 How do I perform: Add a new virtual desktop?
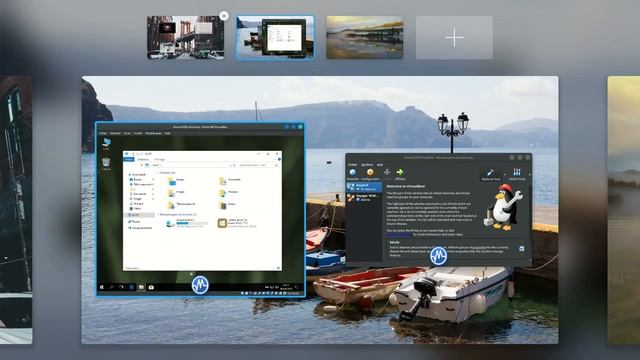(x=454, y=38)
